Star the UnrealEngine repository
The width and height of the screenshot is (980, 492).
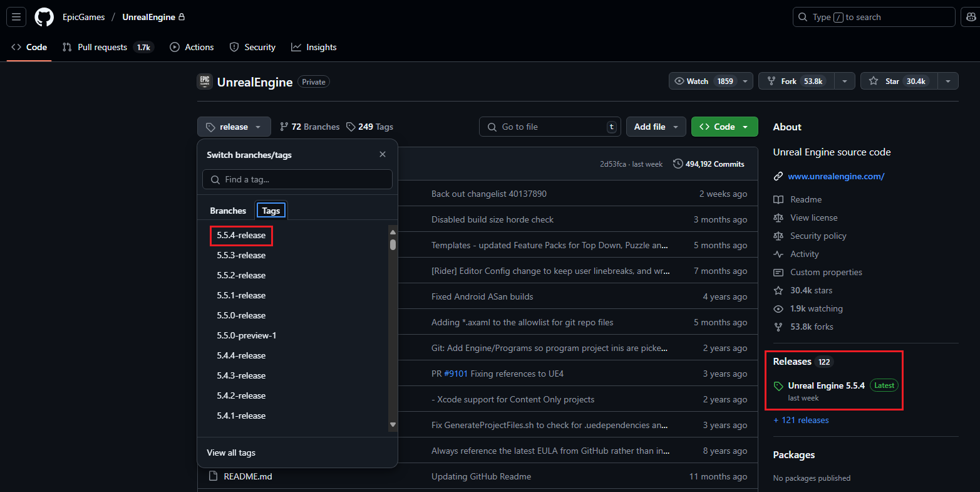pos(899,81)
